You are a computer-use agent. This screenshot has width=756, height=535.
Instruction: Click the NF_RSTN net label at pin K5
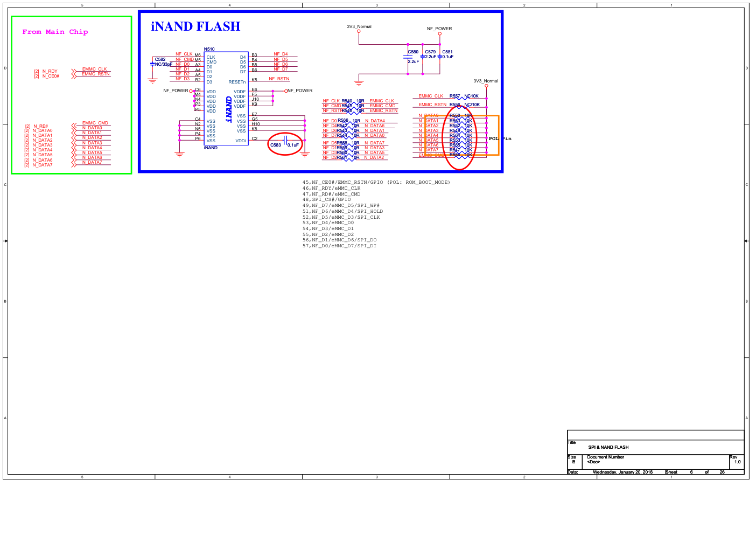point(279,79)
